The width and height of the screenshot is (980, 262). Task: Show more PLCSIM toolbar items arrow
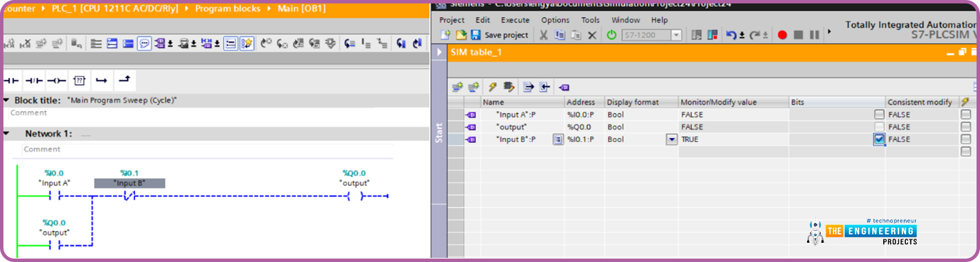[x=829, y=32]
